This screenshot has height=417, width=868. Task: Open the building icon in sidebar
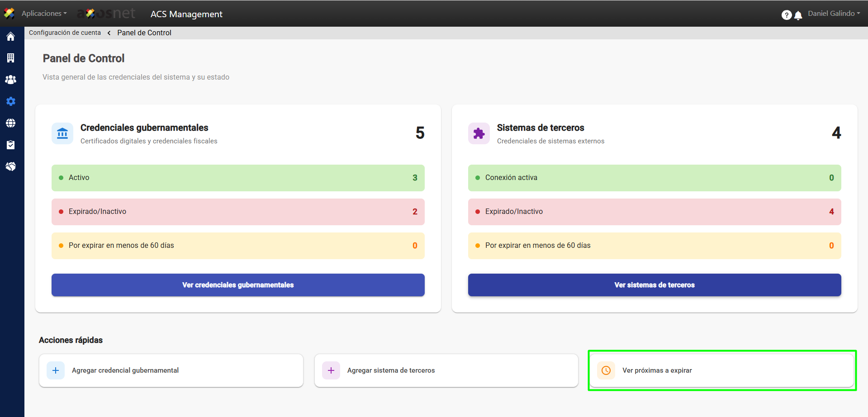click(x=10, y=58)
